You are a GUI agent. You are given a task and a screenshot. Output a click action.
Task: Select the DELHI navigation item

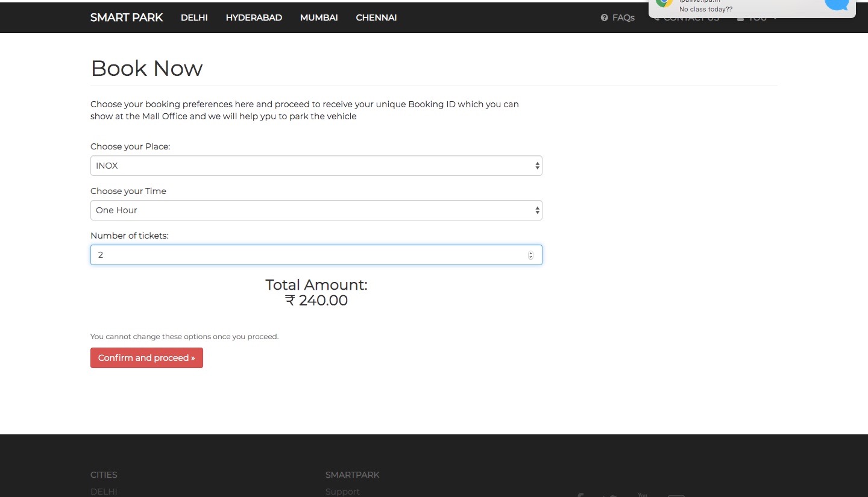coord(194,17)
